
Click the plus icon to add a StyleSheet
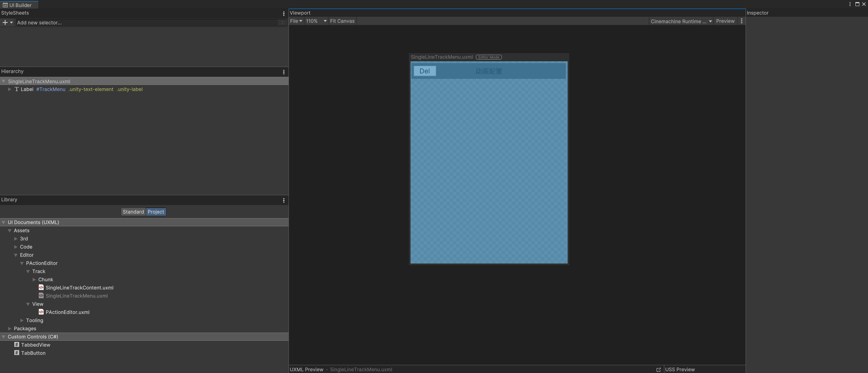point(4,22)
